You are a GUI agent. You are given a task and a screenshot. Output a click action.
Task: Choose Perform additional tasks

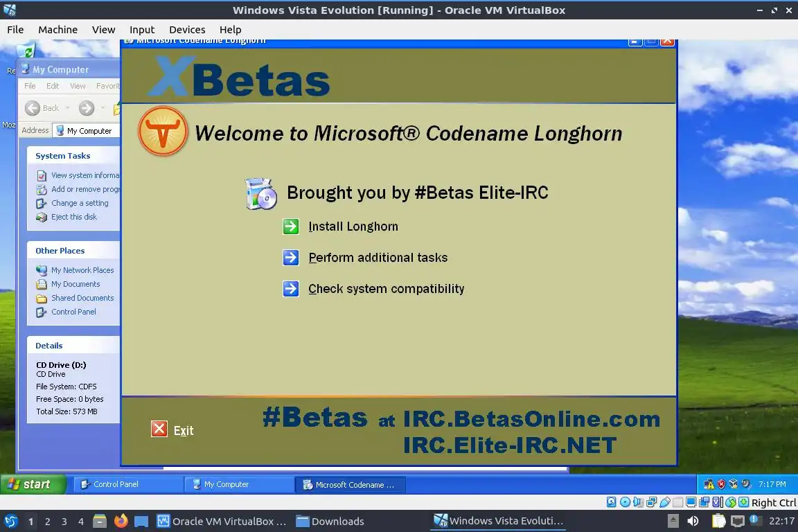click(378, 258)
